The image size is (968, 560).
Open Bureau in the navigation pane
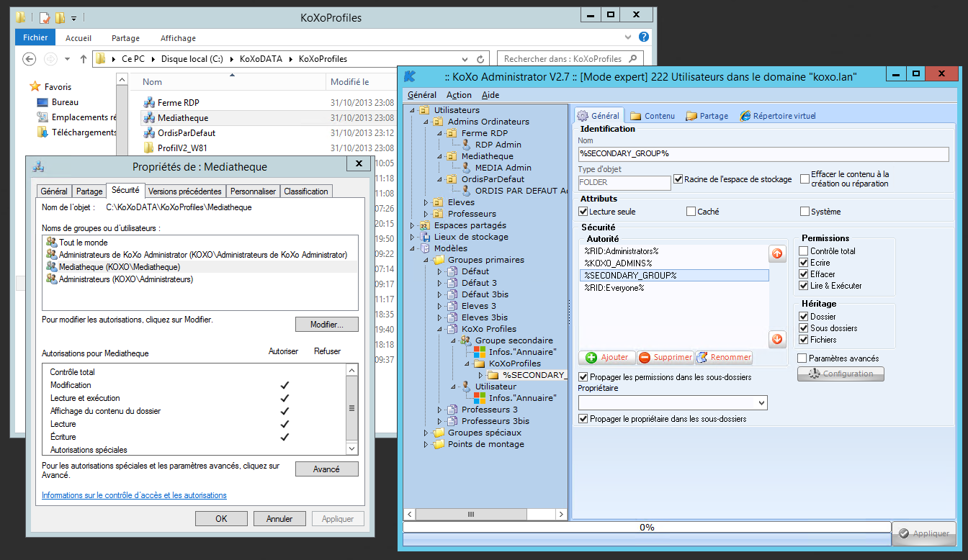65,102
